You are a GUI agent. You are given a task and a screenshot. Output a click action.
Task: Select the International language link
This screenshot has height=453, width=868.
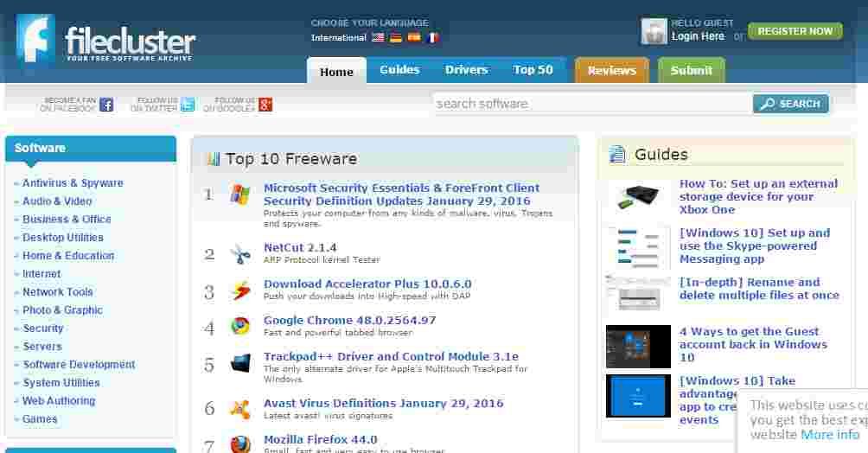338,38
